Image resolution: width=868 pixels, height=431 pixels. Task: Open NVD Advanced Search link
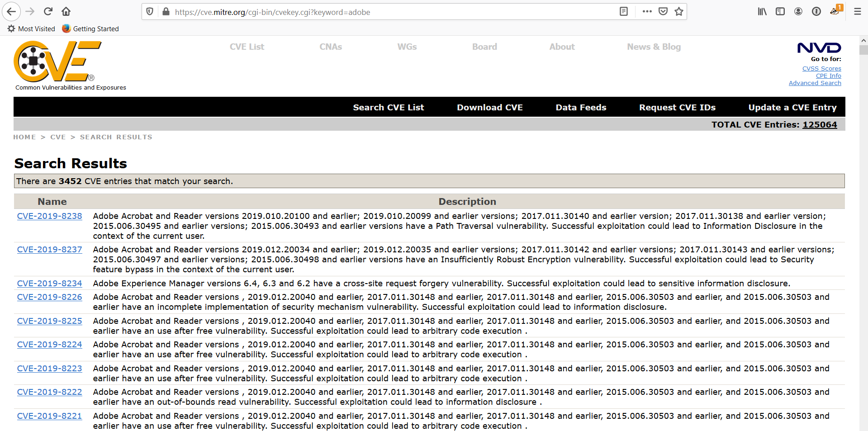(x=815, y=83)
